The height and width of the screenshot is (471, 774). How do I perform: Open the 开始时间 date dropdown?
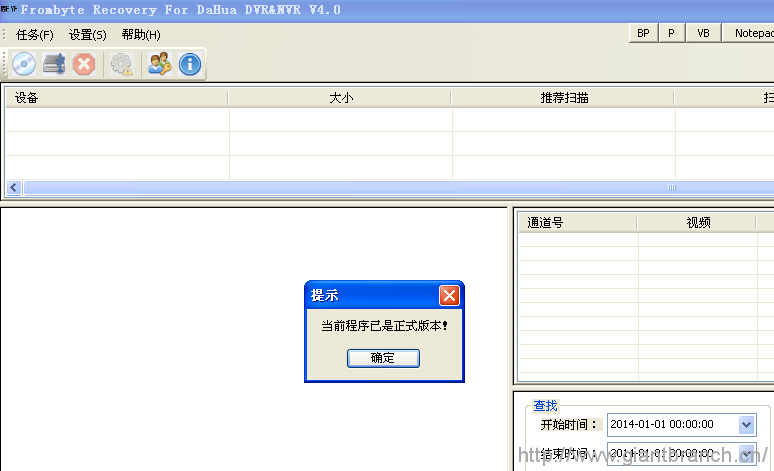pos(746,425)
